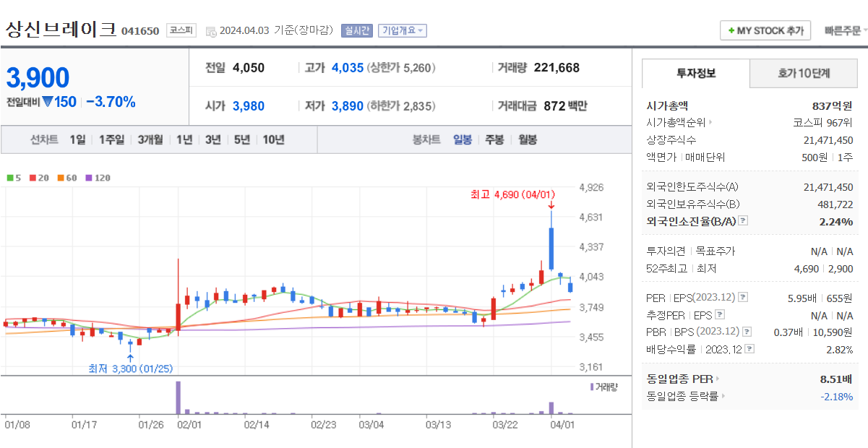Open help icon beside 배당수익률 2023.12
Viewport: 868px width, 448px height.
[x=749, y=349]
